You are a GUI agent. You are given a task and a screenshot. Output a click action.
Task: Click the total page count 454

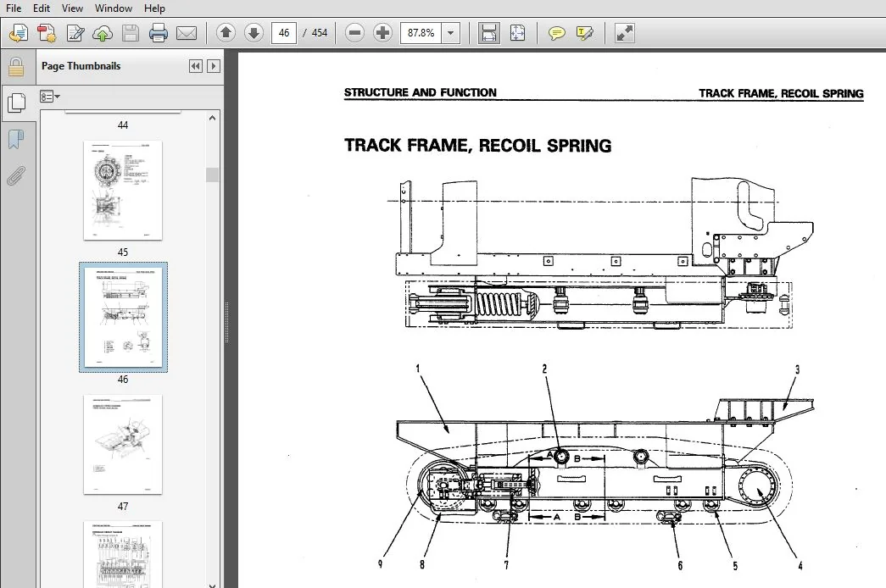tap(320, 33)
